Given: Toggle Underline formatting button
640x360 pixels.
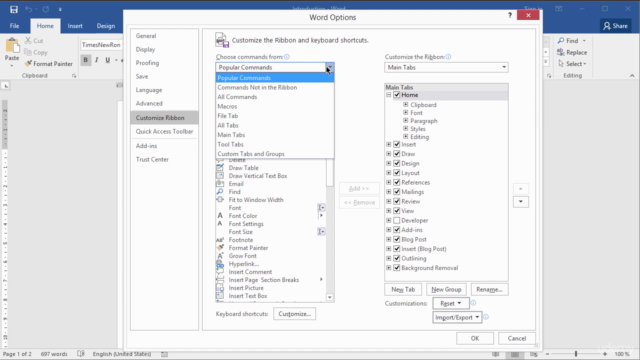Looking at the screenshot, I should click(108, 60).
